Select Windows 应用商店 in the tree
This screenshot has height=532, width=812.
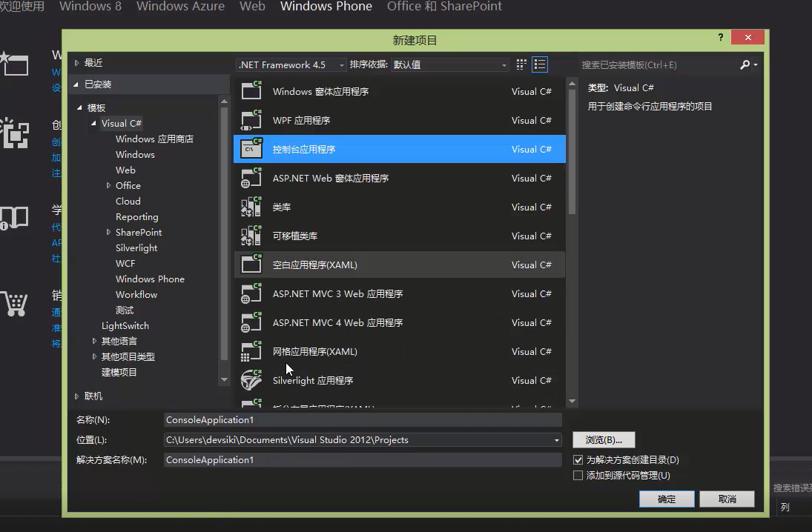[154, 139]
